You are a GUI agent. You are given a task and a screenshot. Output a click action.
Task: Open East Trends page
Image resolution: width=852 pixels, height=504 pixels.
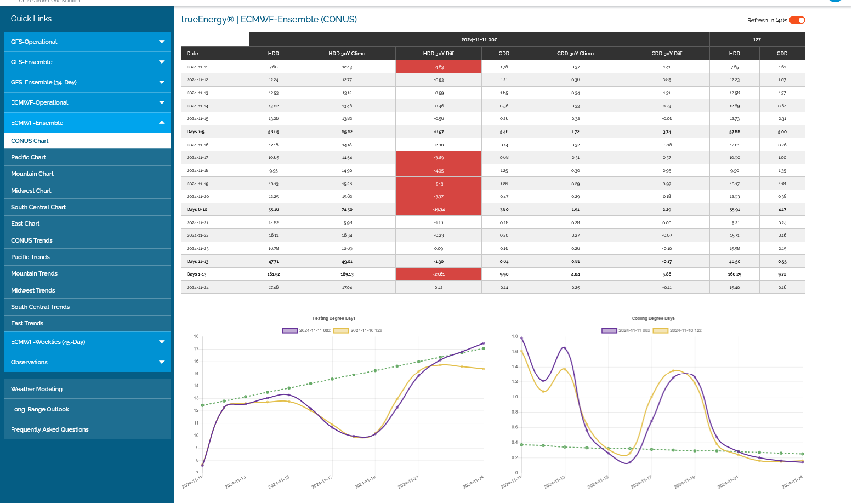pos(87,323)
